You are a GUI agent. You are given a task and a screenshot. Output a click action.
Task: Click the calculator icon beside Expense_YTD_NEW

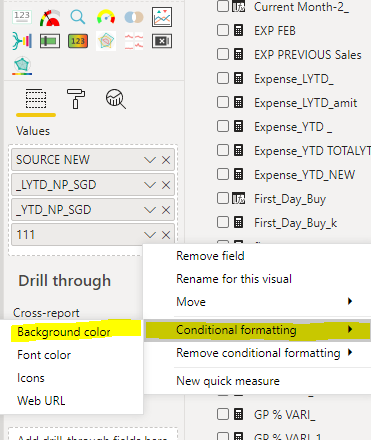238,174
